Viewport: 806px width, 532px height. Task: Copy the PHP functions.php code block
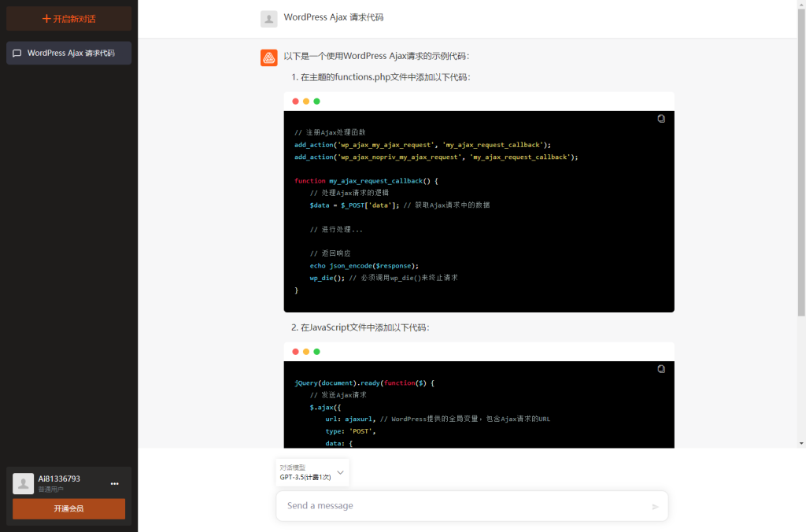[661, 119]
